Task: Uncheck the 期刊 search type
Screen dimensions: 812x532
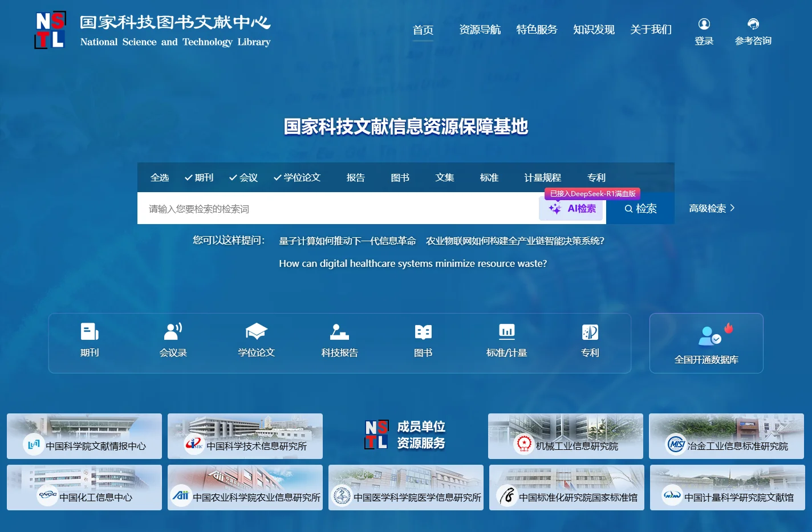Action: point(199,177)
